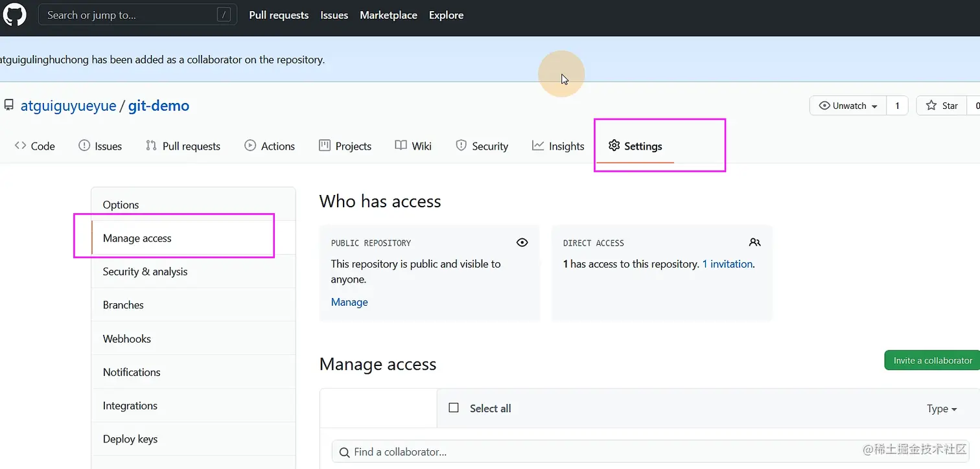Open the Projects tab
The image size is (980, 469).
click(345, 146)
